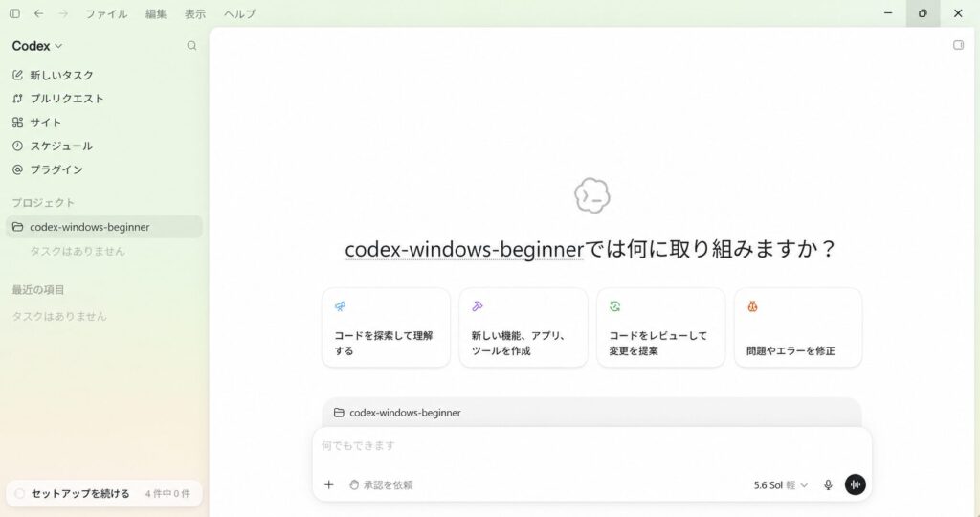Screen dimensions: 980x517
Task: Click the microphone dictation icon
Action: (828, 485)
